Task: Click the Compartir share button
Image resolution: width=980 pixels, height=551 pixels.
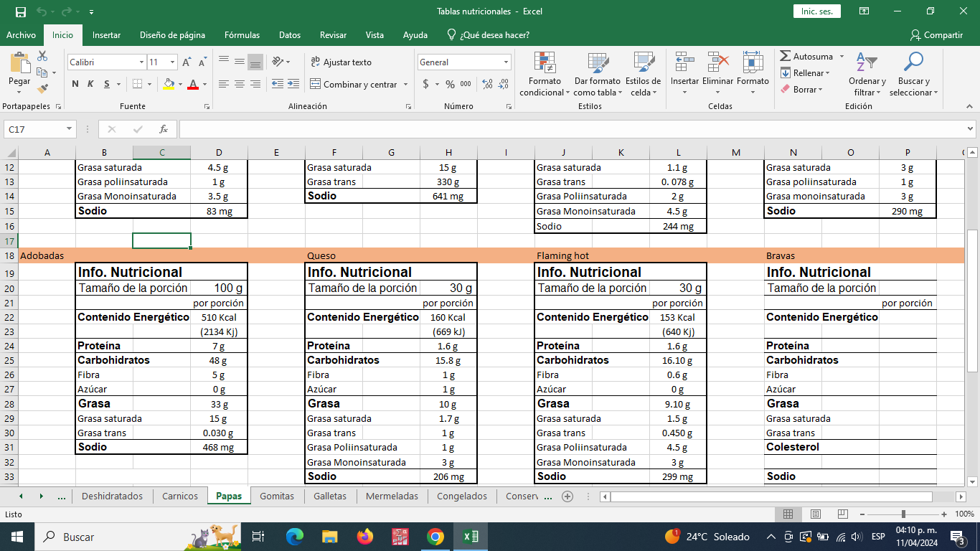Action: point(936,34)
